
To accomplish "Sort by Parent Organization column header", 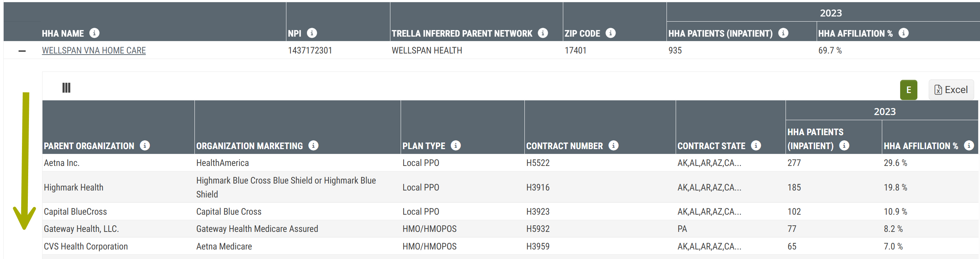I will pos(89,146).
